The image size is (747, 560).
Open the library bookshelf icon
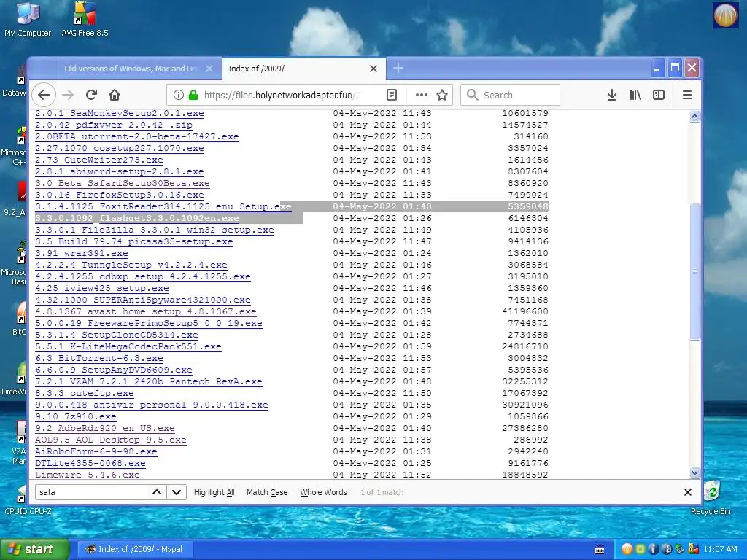pos(635,95)
